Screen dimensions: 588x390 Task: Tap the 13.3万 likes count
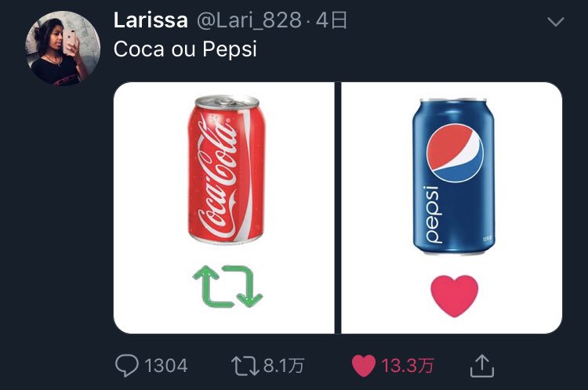(x=408, y=365)
